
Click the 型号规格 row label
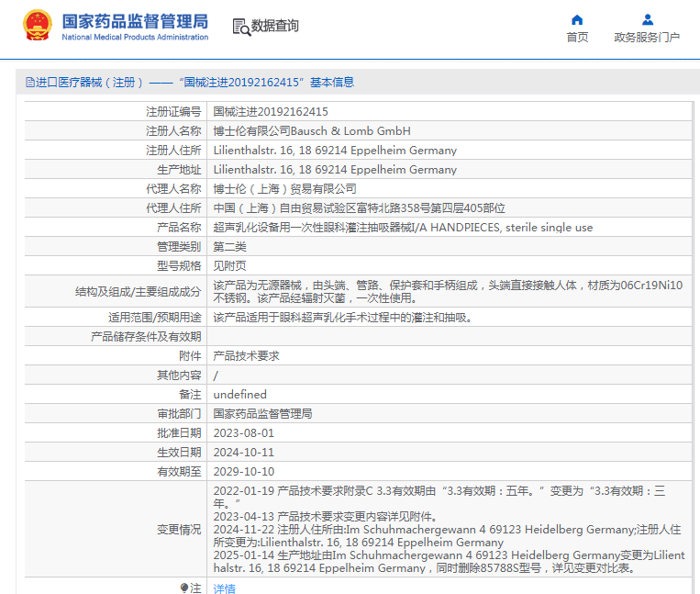[179, 265]
